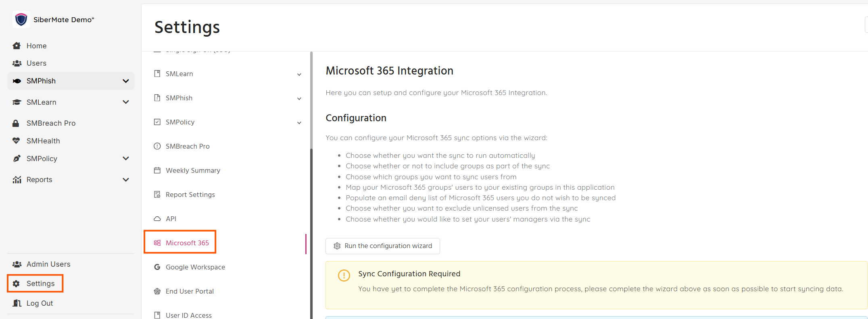The image size is (868, 319).
Task: Expand the SMLearn settings submenu arrow
Action: pyautogui.click(x=299, y=75)
